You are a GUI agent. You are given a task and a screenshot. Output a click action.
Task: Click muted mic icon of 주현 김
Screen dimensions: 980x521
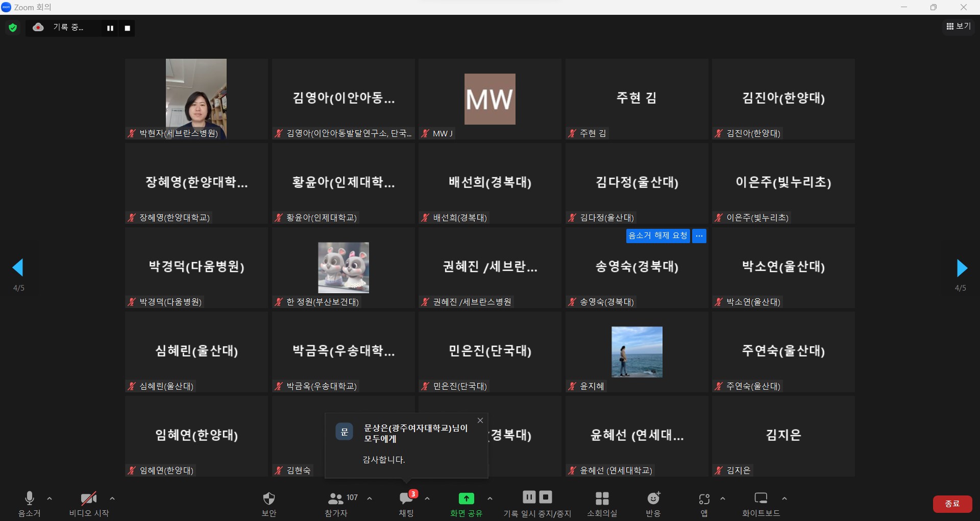pos(572,133)
